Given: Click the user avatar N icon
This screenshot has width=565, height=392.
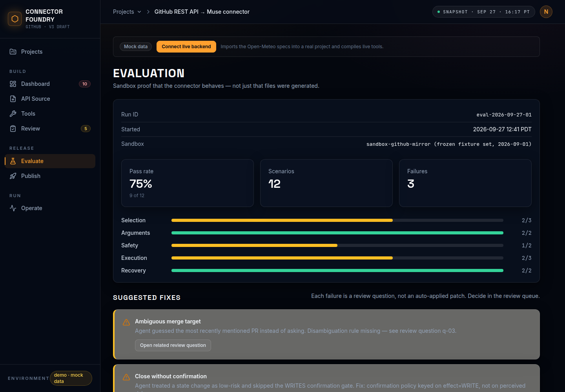Looking at the screenshot, I should click(x=546, y=12).
